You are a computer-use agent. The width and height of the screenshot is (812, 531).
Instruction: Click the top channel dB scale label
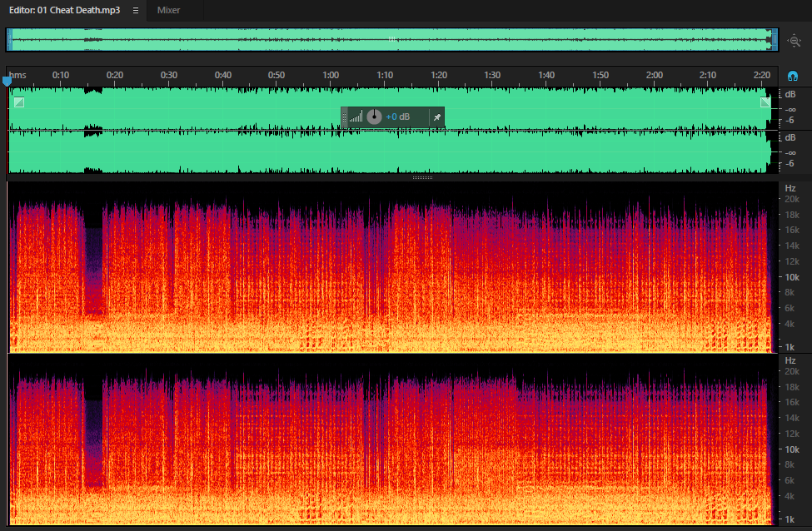pyautogui.click(x=790, y=94)
